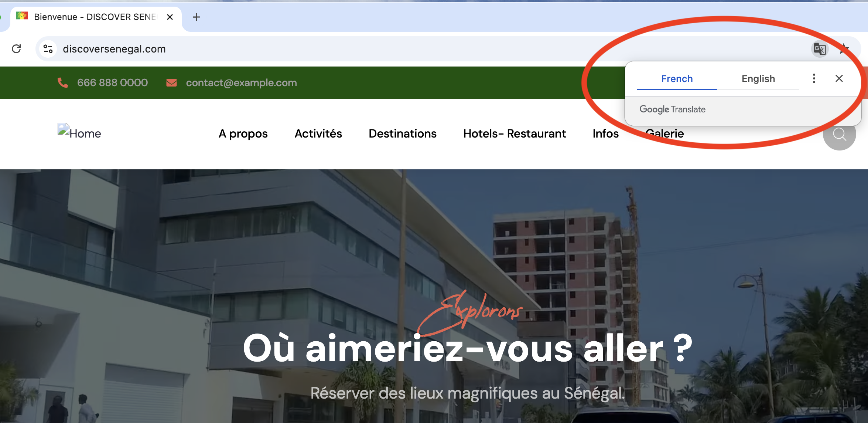Open the Hotels- Restaurant menu link
This screenshot has width=868, height=423.
(x=514, y=133)
